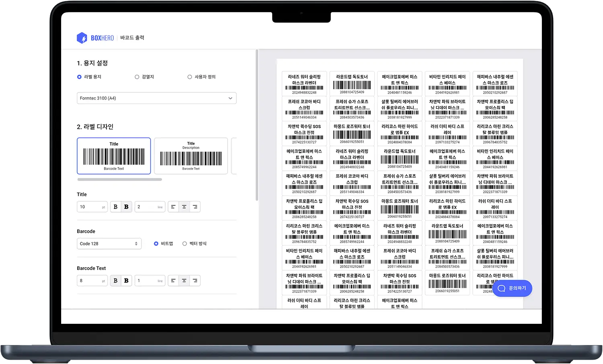Click the Barcode Text font size field
Viewport: 603px width, 364px height.
pos(92,280)
